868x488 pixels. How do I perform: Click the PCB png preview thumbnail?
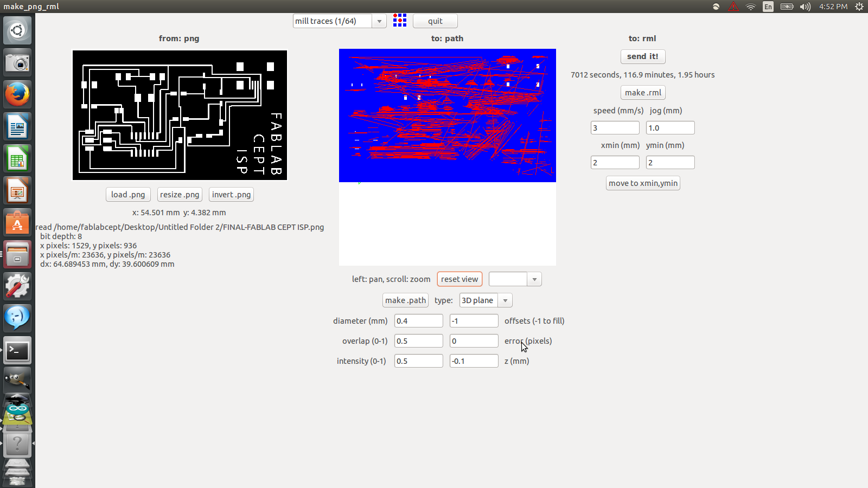(x=180, y=115)
